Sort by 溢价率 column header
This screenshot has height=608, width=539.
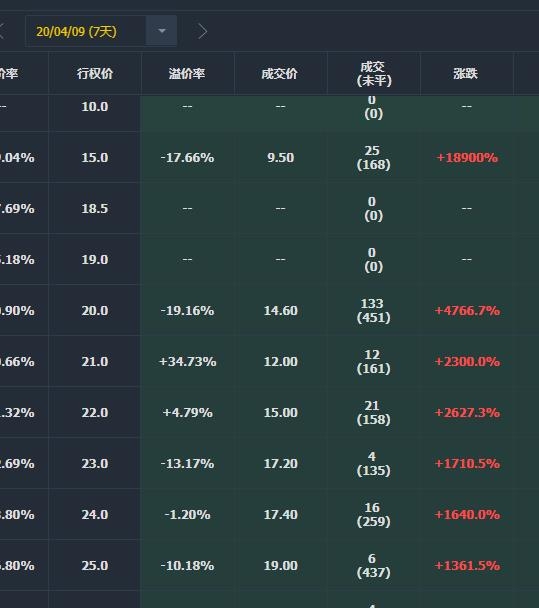point(187,73)
